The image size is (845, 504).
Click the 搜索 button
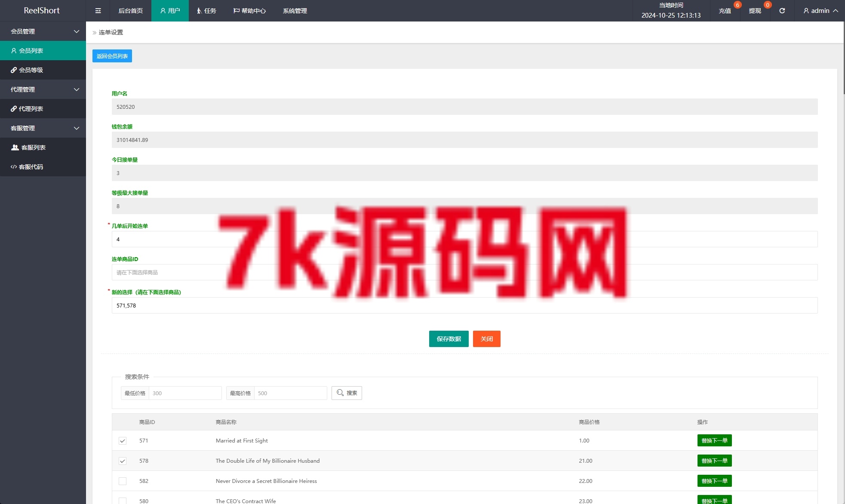347,393
